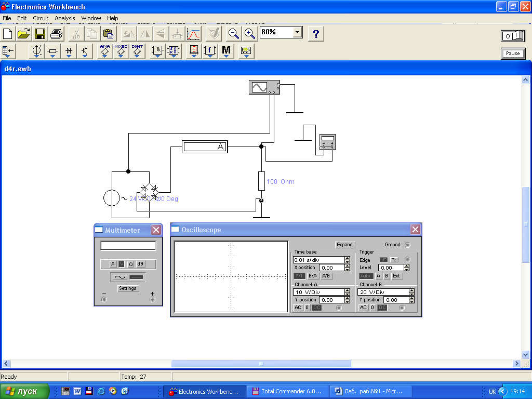This screenshot has height=399, width=532.
Task: Open the Digital ICs parts bin
Action: 137,51
